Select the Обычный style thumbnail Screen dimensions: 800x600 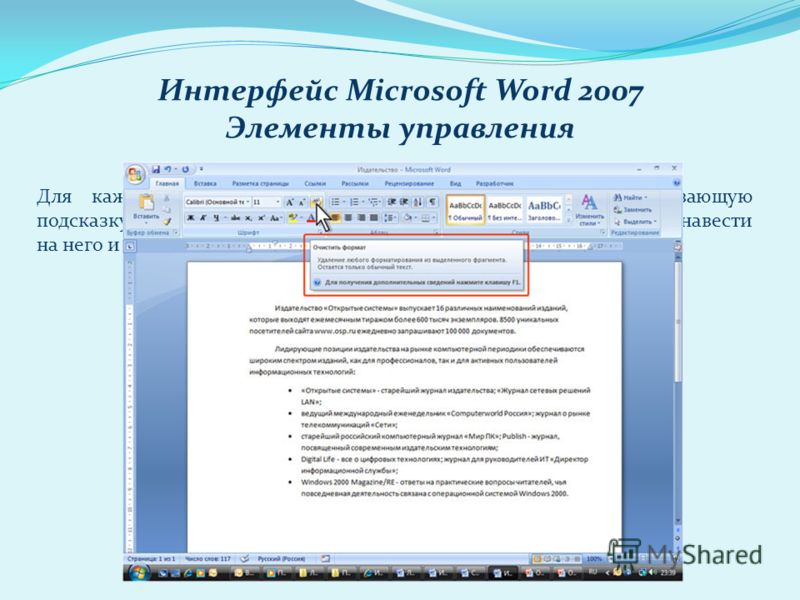[x=465, y=210]
